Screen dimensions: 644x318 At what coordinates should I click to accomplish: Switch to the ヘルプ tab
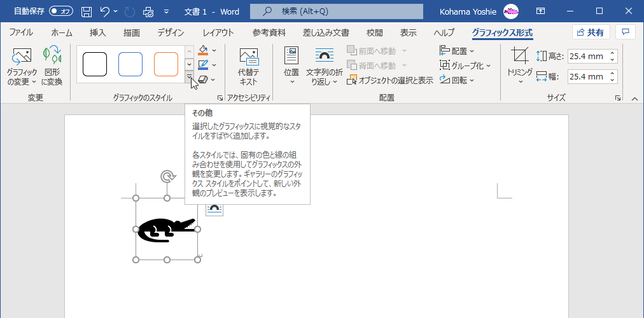click(444, 33)
